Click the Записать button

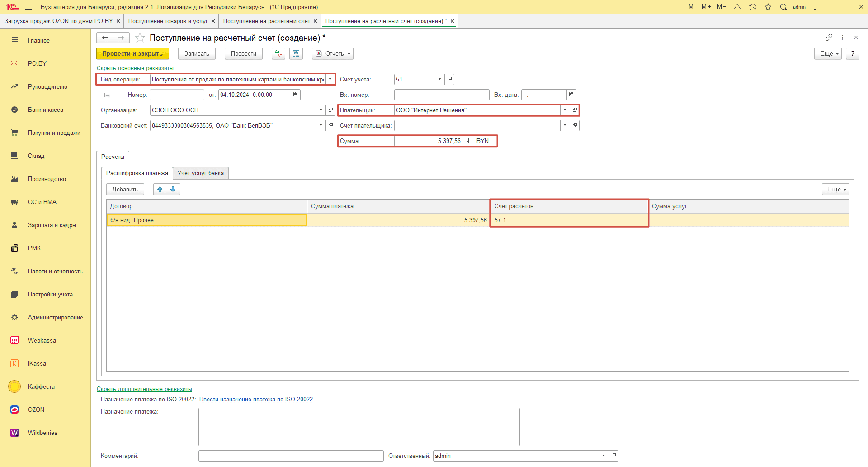tap(197, 53)
